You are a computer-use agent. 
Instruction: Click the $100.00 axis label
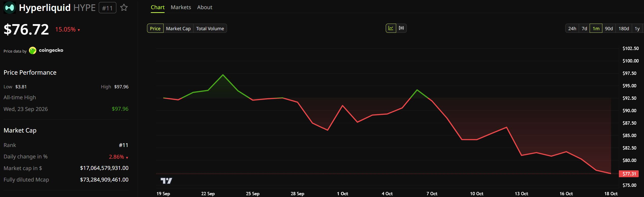(631, 61)
